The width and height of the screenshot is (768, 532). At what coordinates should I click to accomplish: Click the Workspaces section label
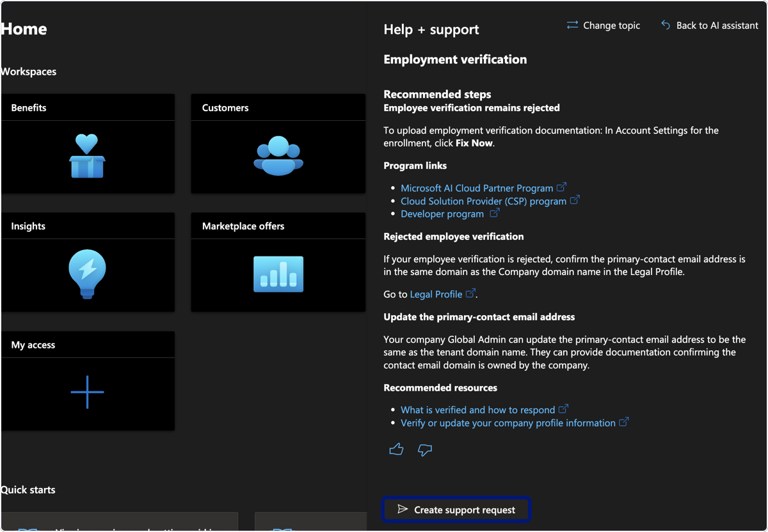click(28, 72)
